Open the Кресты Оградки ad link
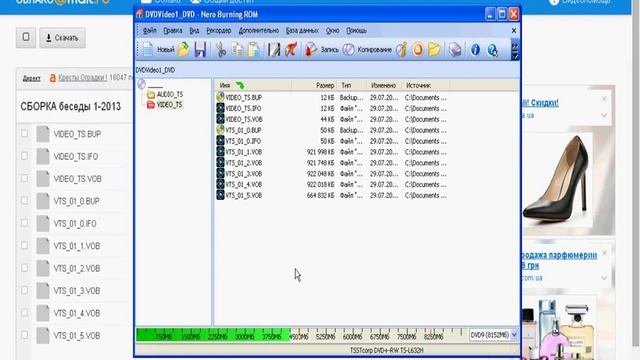The height and width of the screenshot is (360, 640). pos(82,78)
